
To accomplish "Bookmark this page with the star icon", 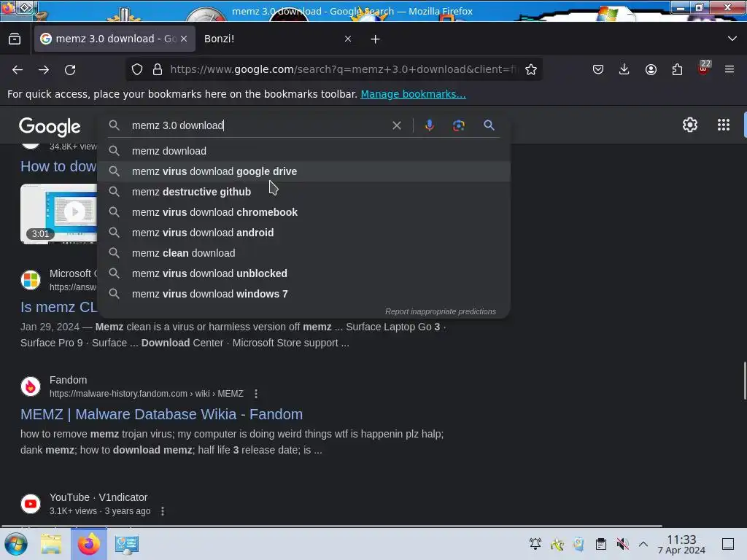I will tap(531, 69).
